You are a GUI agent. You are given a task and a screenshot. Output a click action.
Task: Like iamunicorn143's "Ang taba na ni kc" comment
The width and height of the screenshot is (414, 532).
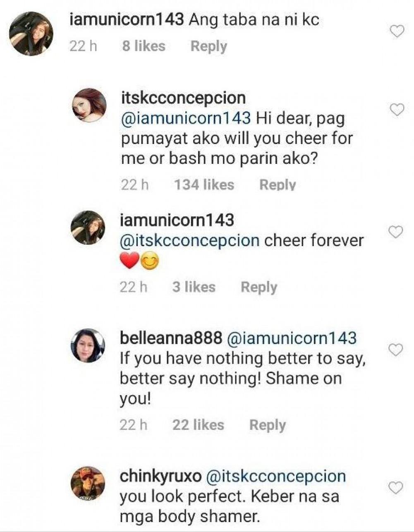click(x=397, y=31)
